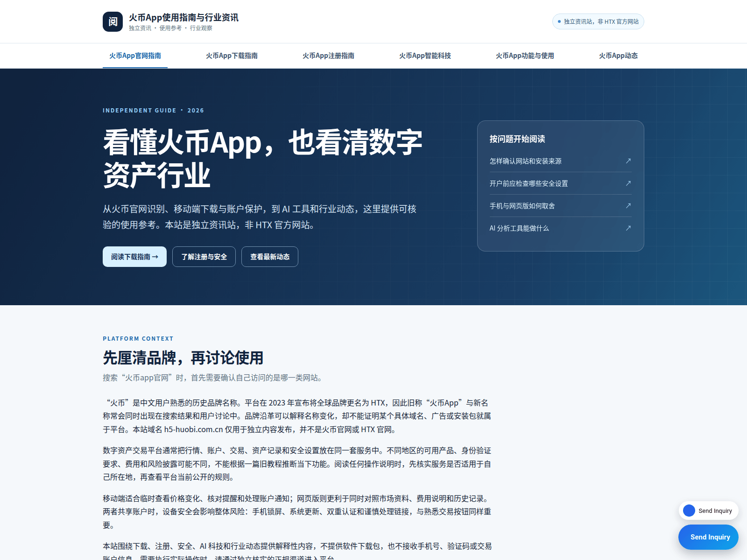Click the 阅 site logo icon
Image resolution: width=747 pixels, height=560 pixels.
pyautogui.click(x=113, y=22)
